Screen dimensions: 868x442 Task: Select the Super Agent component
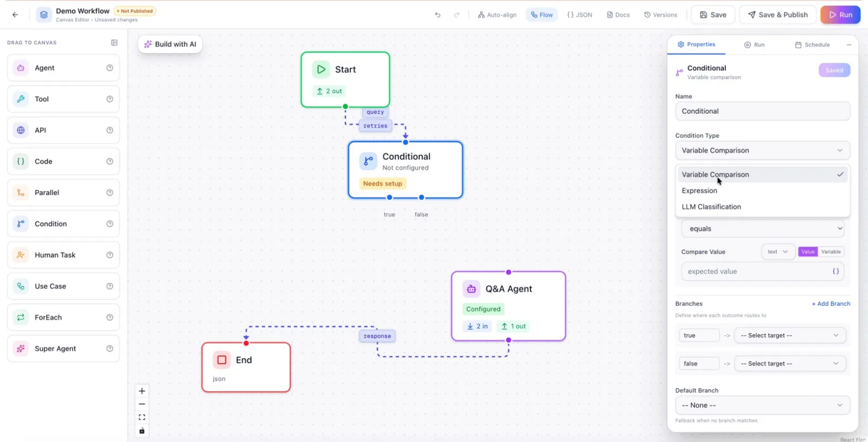[63, 349]
